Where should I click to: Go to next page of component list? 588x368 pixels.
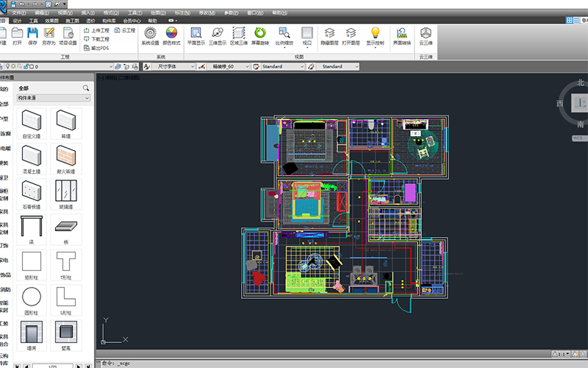[79, 366]
